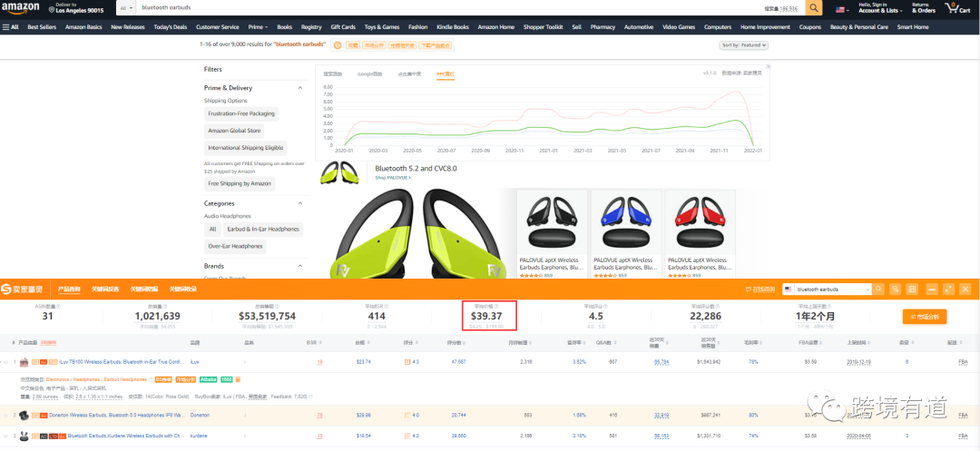Open the All departments search dropdown
Viewport: 980px width, 451px height.
(124, 8)
